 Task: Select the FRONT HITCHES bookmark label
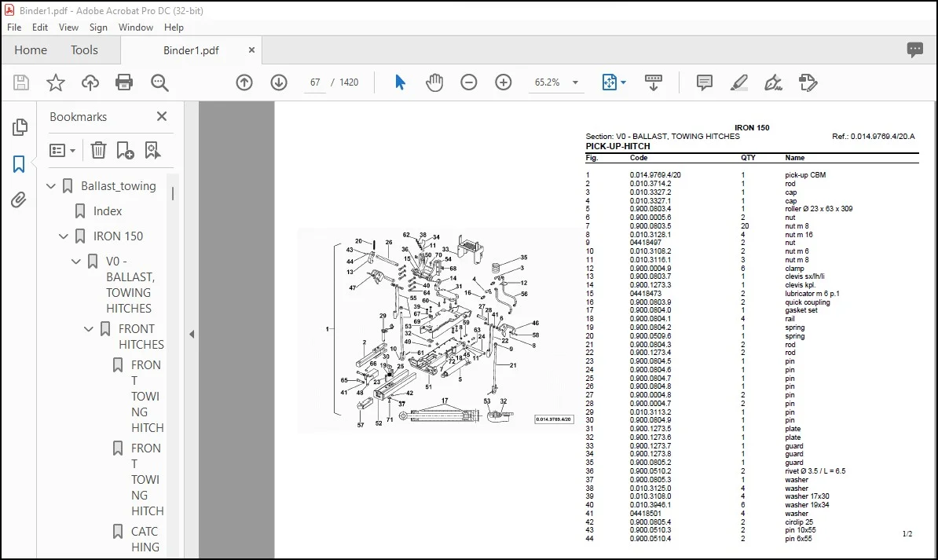tap(141, 337)
